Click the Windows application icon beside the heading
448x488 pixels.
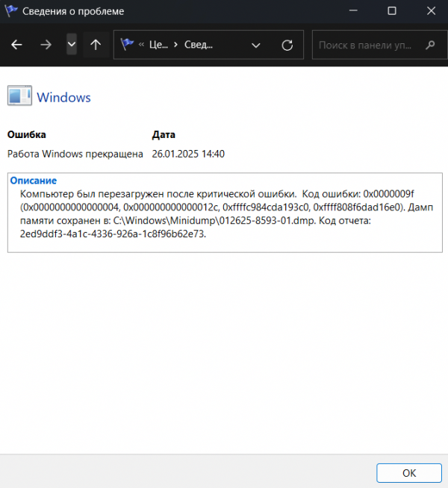pyautogui.click(x=19, y=97)
